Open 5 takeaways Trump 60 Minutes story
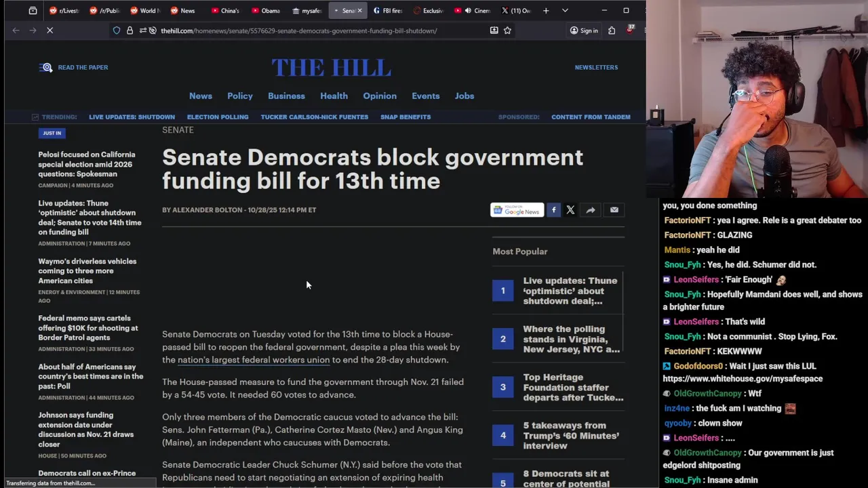868x488 pixels. (x=571, y=435)
